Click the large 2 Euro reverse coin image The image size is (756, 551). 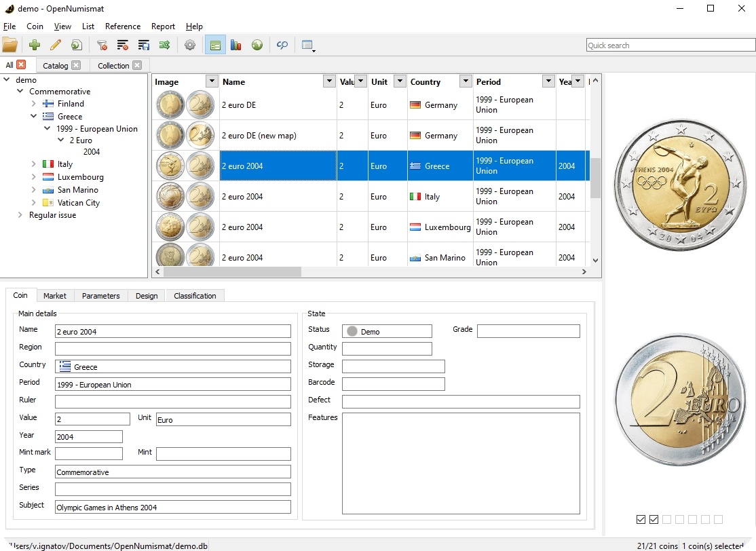click(680, 400)
